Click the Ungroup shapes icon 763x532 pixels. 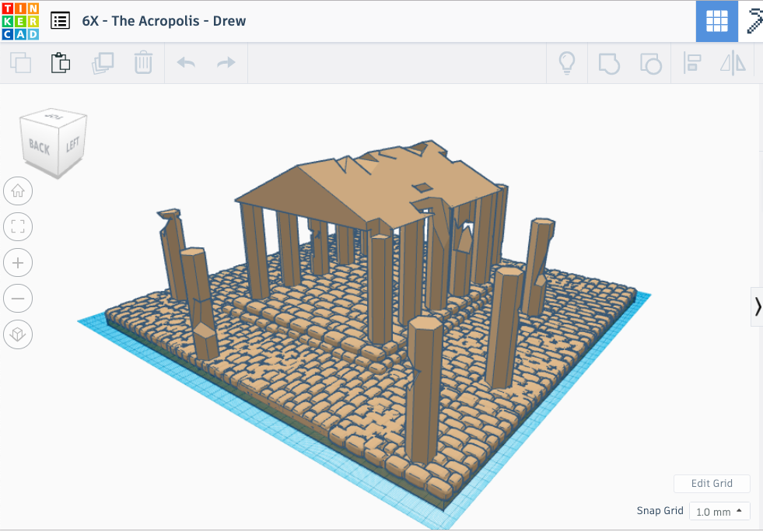[x=650, y=63]
